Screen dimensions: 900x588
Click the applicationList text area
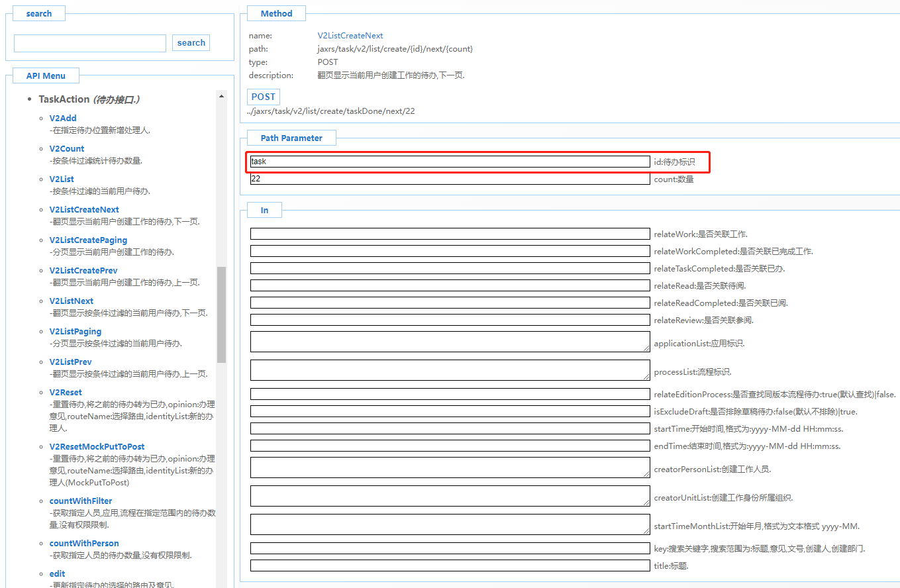pyautogui.click(x=450, y=342)
